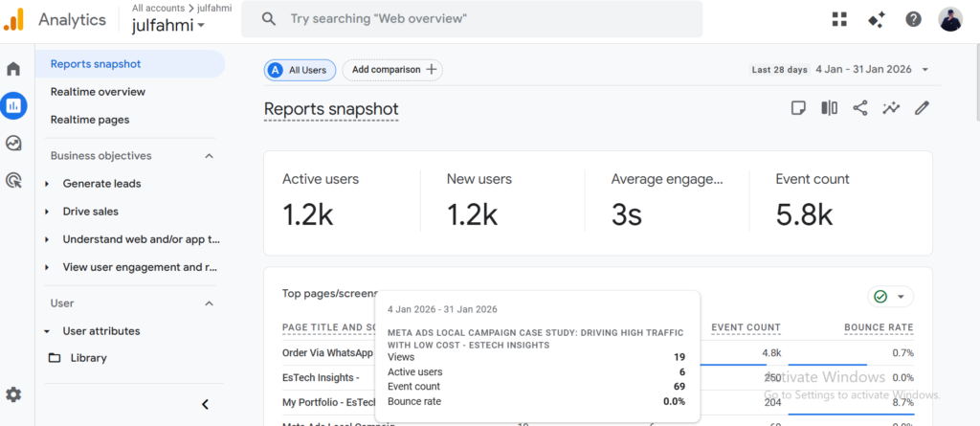Click the Edit comparisons columns icon
This screenshot has height=426, width=980.
tap(829, 108)
